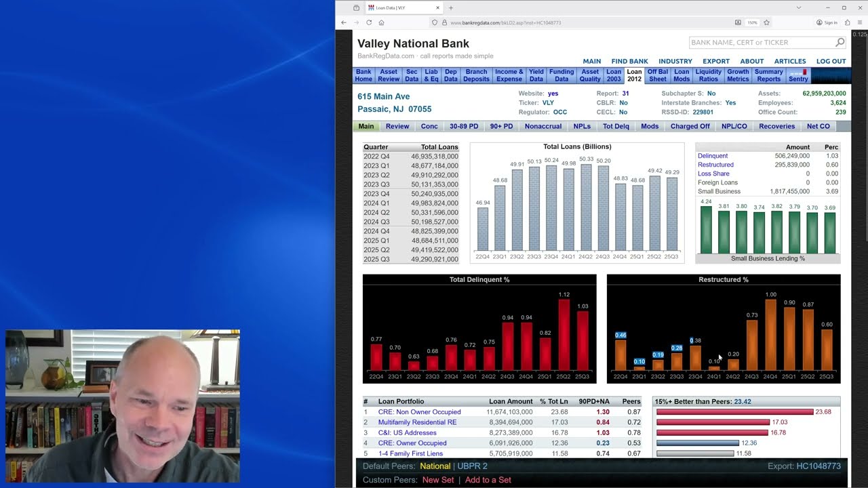Select the NPLs sub-tab
The width and height of the screenshot is (868, 488).
[582, 126]
